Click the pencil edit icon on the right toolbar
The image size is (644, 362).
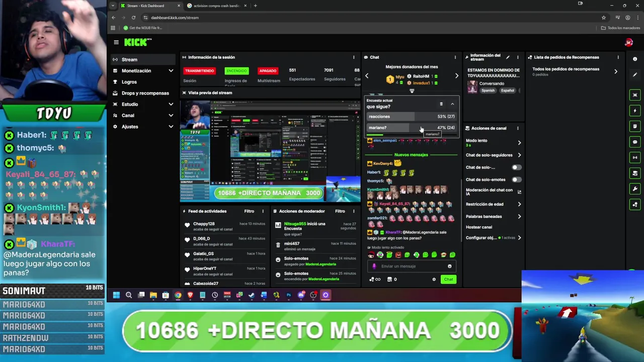635,74
